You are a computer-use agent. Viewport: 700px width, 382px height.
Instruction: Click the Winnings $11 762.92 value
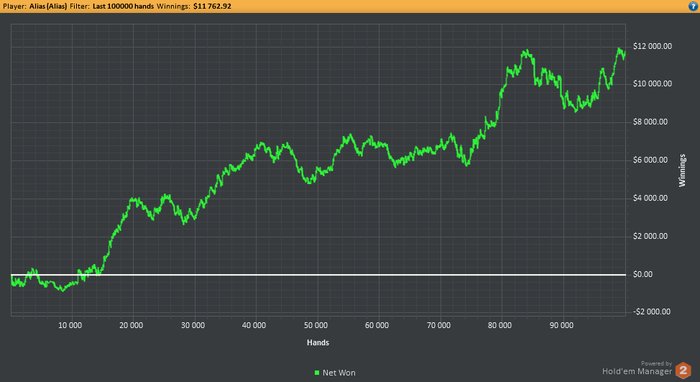click(212, 6)
